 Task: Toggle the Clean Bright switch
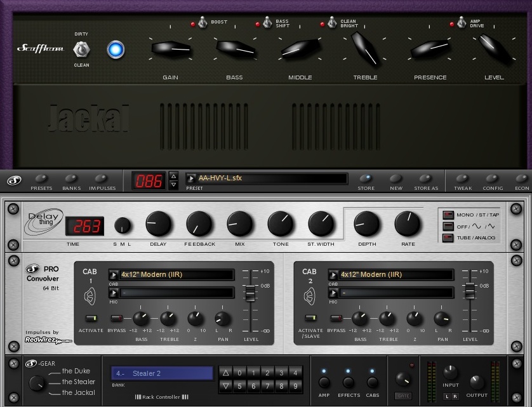(x=332, y=22)
